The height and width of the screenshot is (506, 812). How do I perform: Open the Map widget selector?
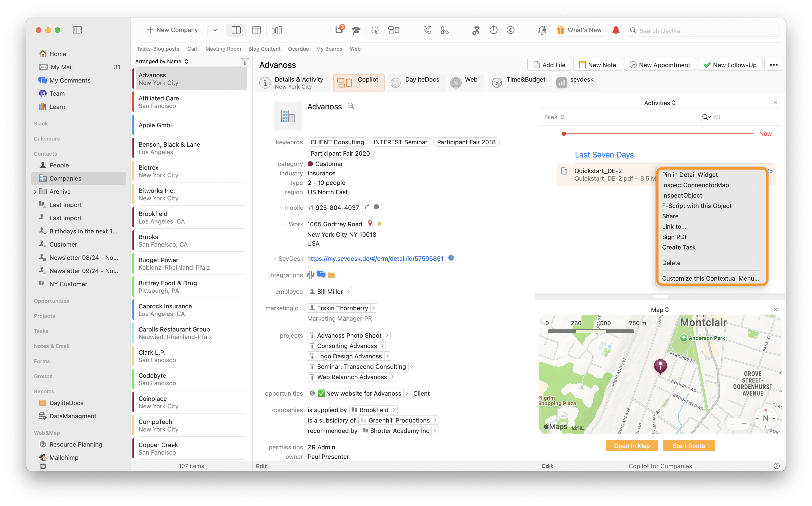tap(660, 310)
